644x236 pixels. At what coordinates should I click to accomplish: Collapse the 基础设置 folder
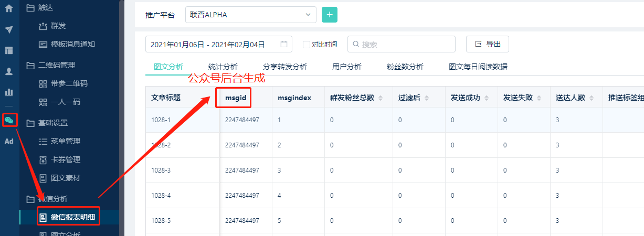tap(47, 123)
